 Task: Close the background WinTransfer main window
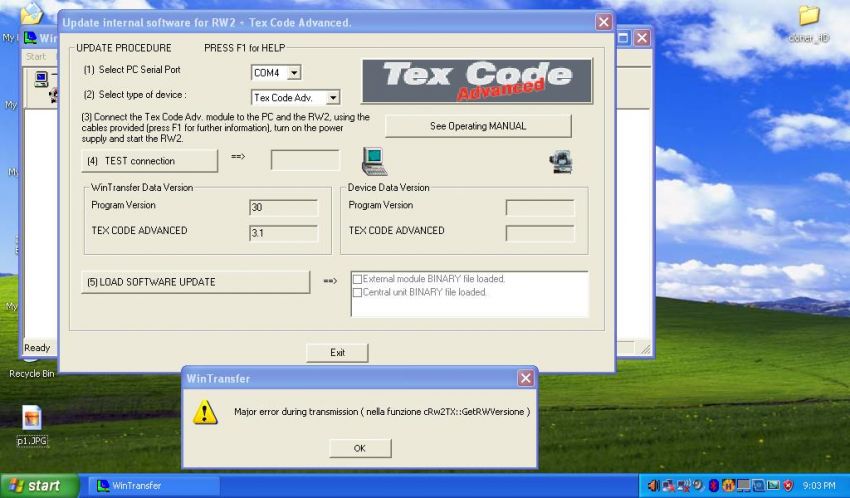pos(642,38)
